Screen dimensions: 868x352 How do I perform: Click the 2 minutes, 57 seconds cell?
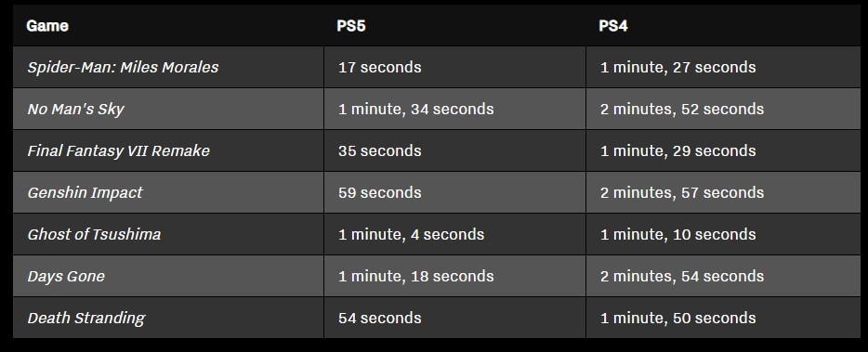click(723, 192)
